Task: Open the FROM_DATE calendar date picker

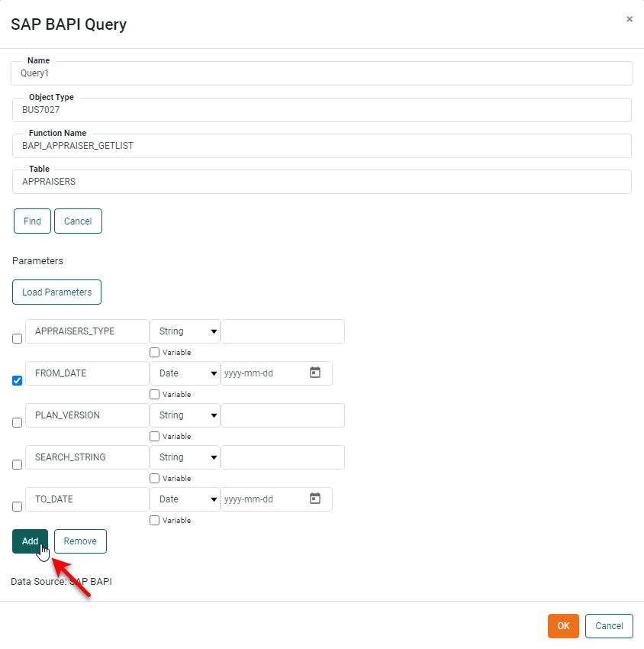Action: pos(315,373)
